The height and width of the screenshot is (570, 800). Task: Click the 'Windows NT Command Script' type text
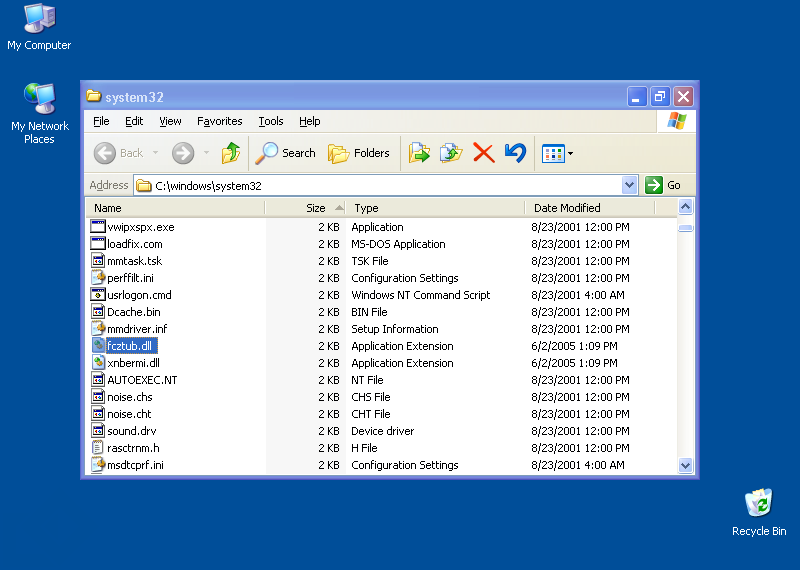point(420,295)
